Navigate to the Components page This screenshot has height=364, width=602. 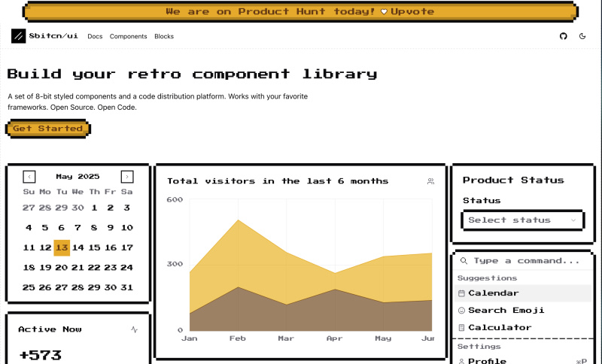tap(128, 36)
